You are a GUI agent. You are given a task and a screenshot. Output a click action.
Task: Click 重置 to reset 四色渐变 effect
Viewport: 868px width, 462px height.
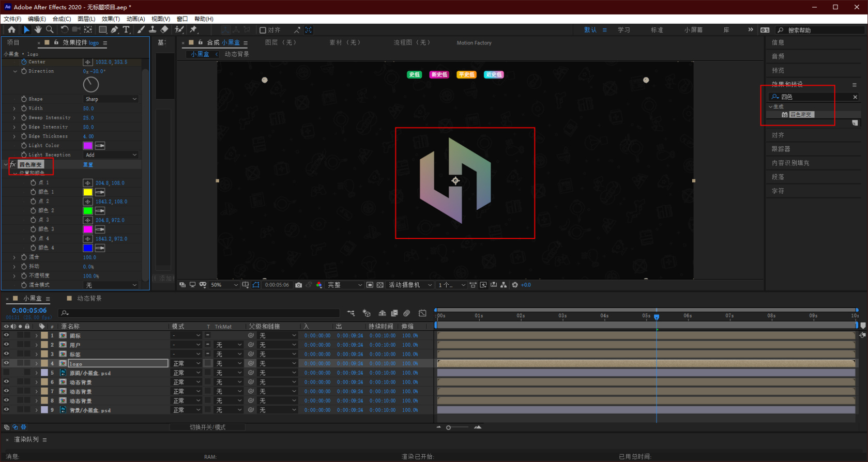(88, 165)
